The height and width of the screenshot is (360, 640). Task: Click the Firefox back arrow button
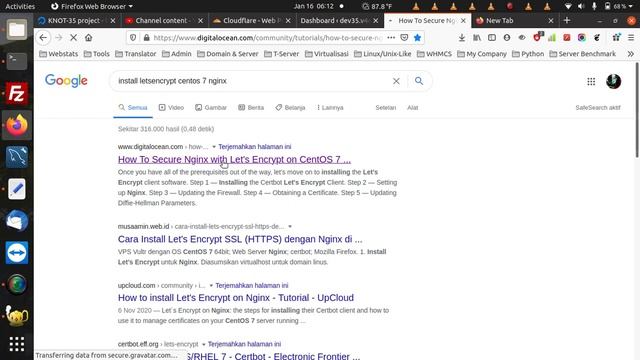43,38
